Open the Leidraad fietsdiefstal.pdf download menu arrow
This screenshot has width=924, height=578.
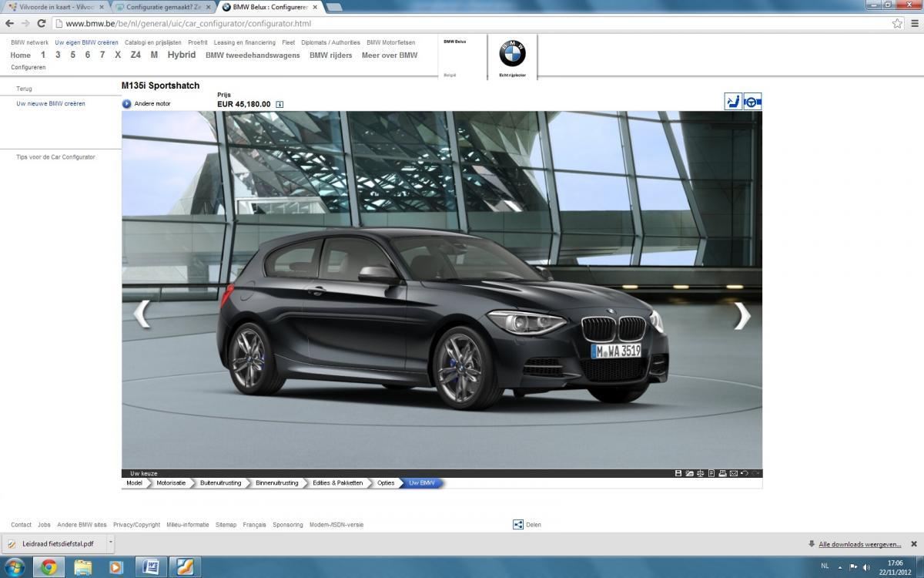[110, 543]
